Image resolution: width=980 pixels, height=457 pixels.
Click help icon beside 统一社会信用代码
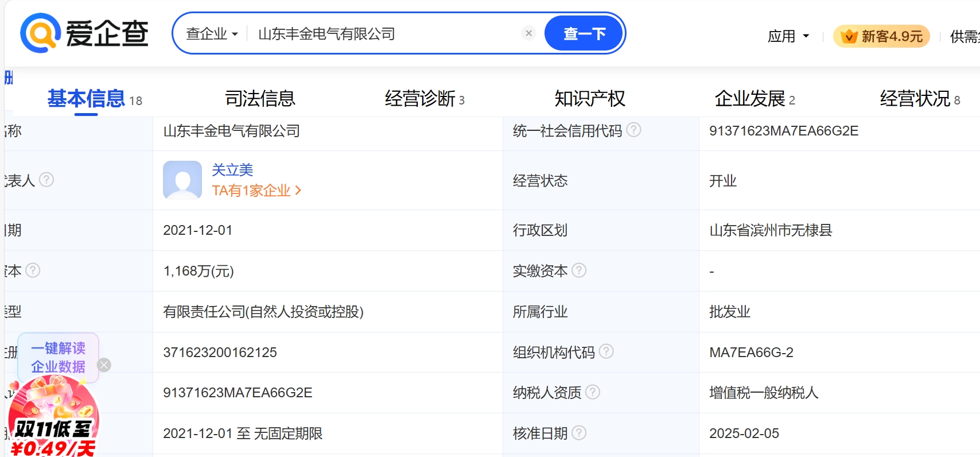coord(633,130)
